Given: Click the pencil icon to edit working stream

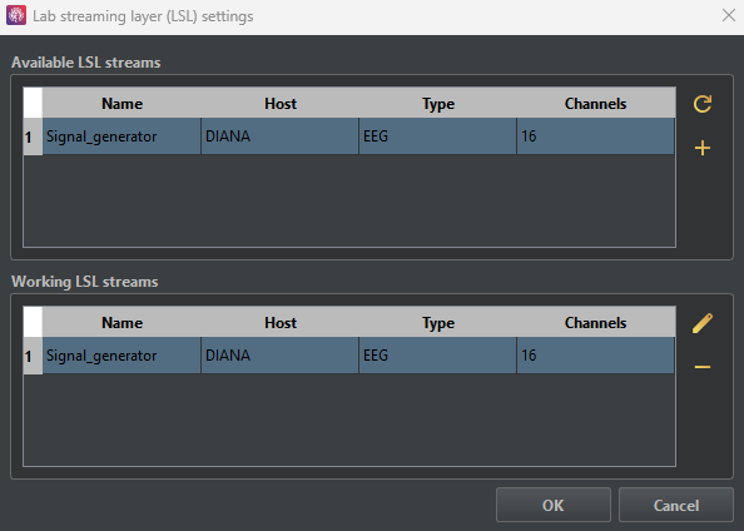Looking at the screenshot, I should pyautogui.click(x=702, y=323).
